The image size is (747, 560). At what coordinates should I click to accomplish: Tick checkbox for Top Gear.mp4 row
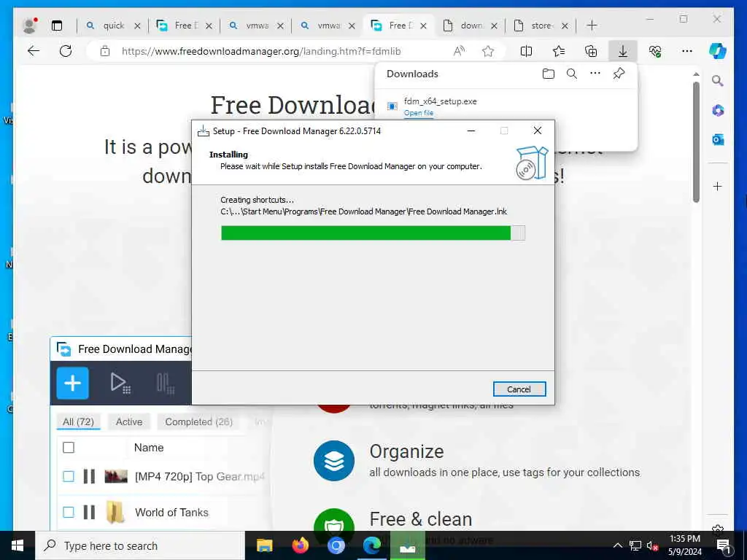[x=69, y=476]
